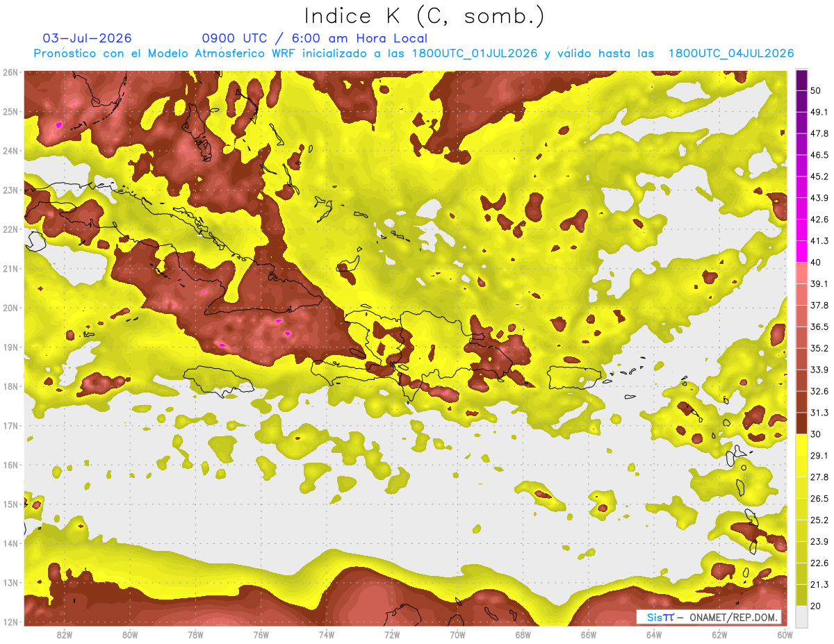Viewport: 834px width, 644px height.
Task: Click the 70W longitude label
Action: (457, 635)
